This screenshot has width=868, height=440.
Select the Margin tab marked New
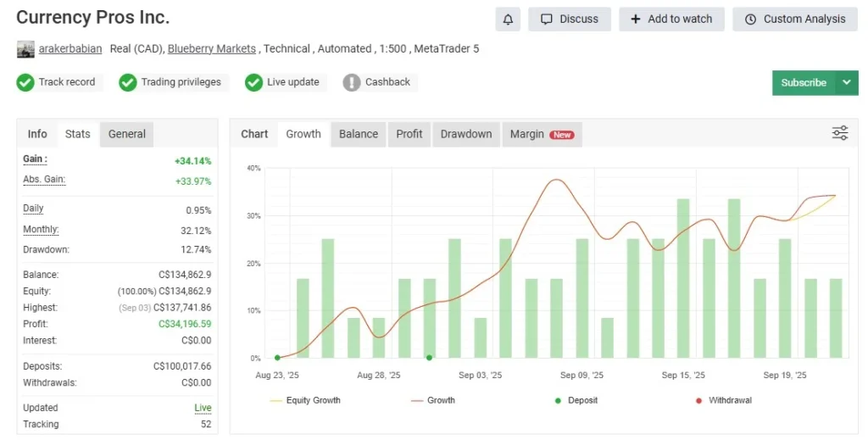[x=541, y=134]
